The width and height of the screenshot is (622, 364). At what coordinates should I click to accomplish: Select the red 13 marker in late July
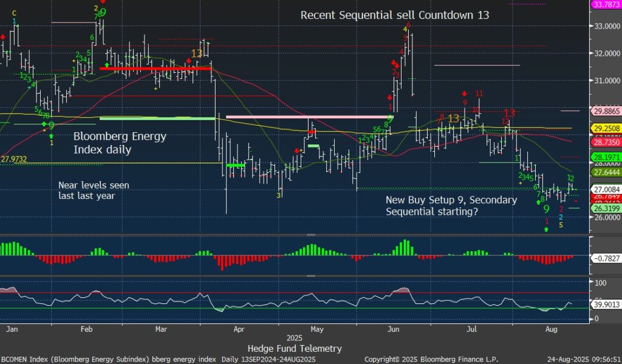click(509, 113)
